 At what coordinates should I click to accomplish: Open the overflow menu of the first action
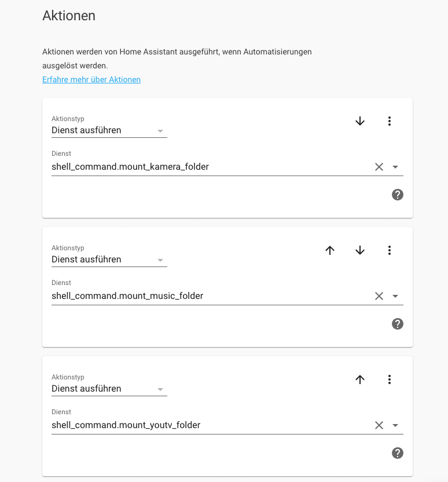[390, 121]
